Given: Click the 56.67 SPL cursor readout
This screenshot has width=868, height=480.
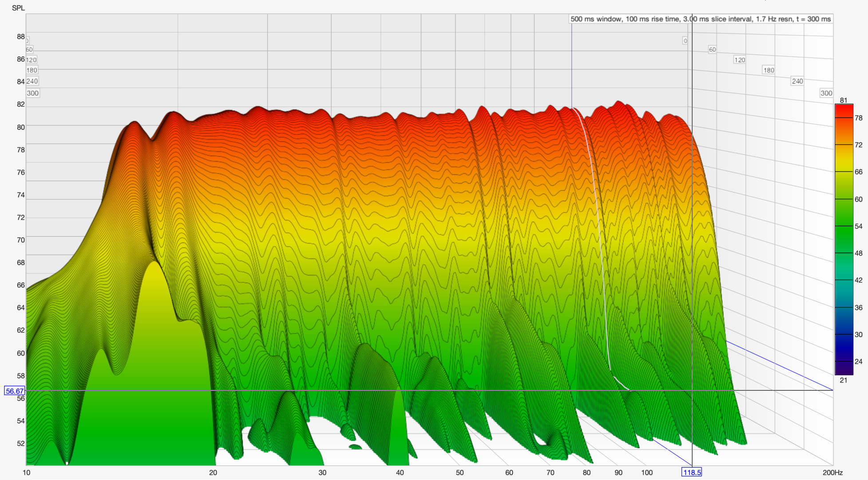Looking at the screenshot, I should tap(14, 391).
